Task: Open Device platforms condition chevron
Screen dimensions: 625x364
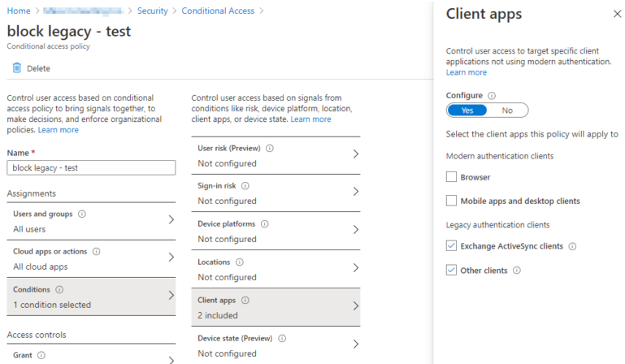Action: click(356, 230)
